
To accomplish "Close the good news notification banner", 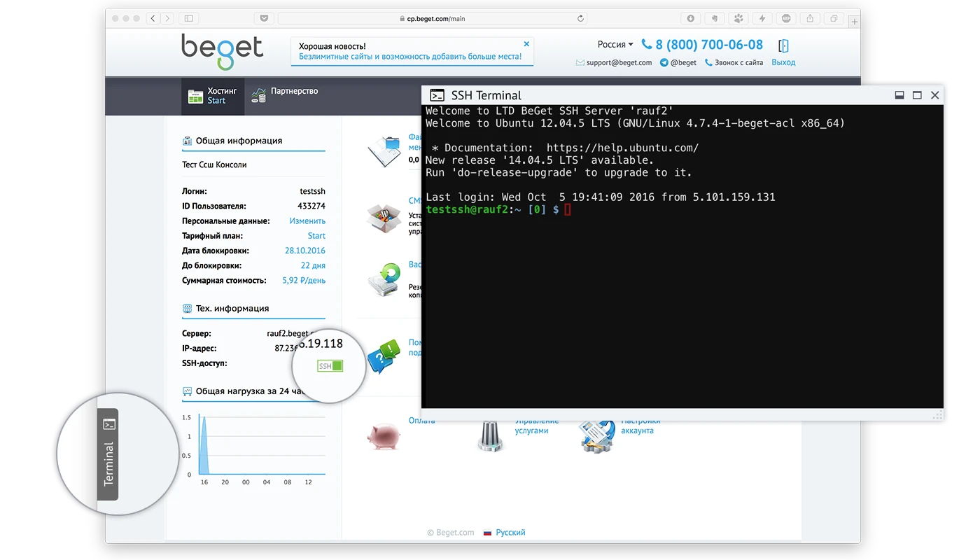I will coord(526,44).
